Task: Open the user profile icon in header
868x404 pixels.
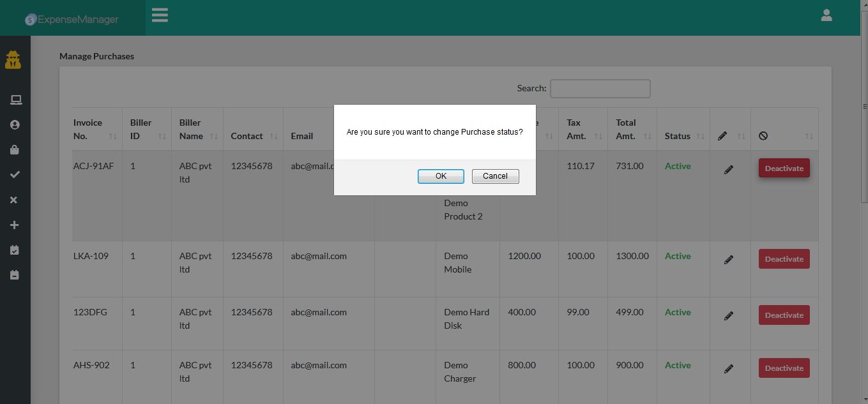Action: (x=826, y=15)
